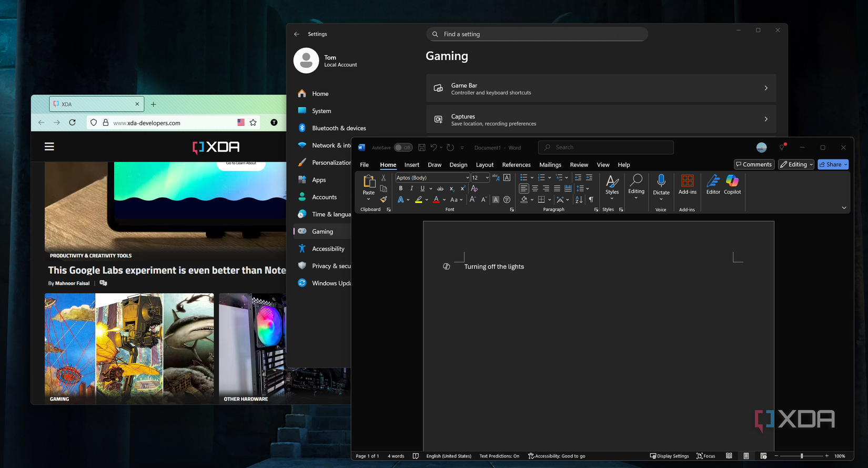The height and width of the screenshot is (468, 868).
Task: Pick the red font color swatch
Action: (436, 200)
